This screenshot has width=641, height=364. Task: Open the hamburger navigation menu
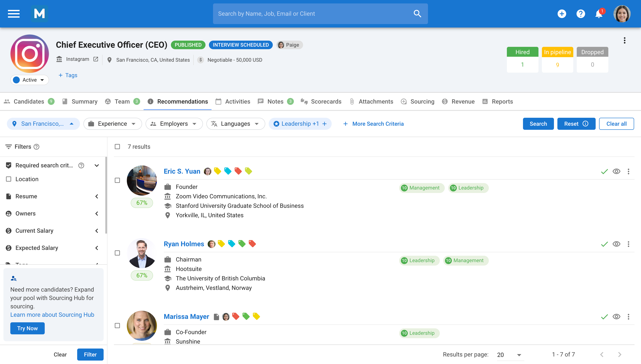pos(14,14)
